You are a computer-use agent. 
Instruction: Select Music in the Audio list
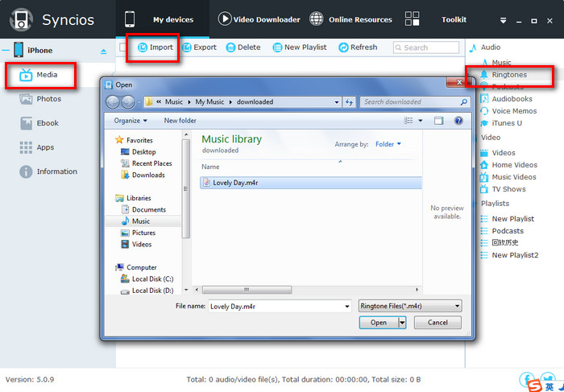pos(501,63)
